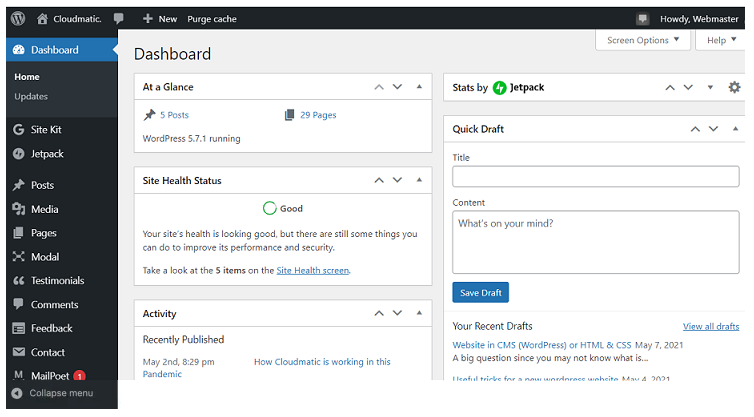Move Activity widget down

coord(397,313)
